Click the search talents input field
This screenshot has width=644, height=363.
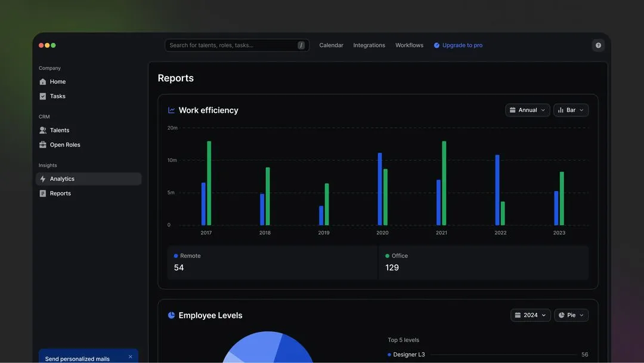(236, 45)
